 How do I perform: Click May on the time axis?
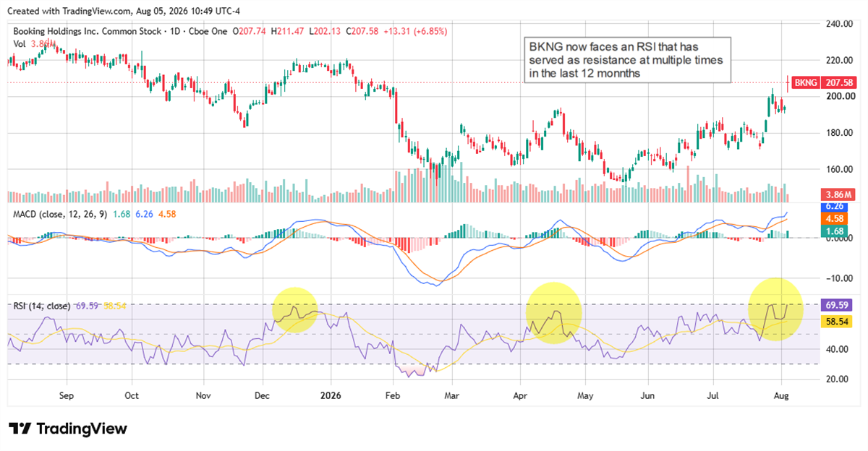click(x=585, y=396)
